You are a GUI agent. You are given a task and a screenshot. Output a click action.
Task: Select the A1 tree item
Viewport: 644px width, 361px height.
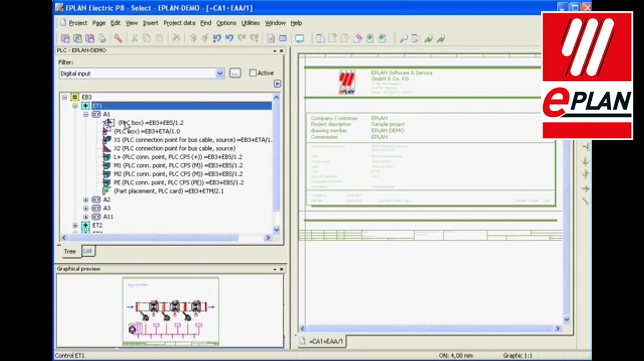[x=106, y=114]
